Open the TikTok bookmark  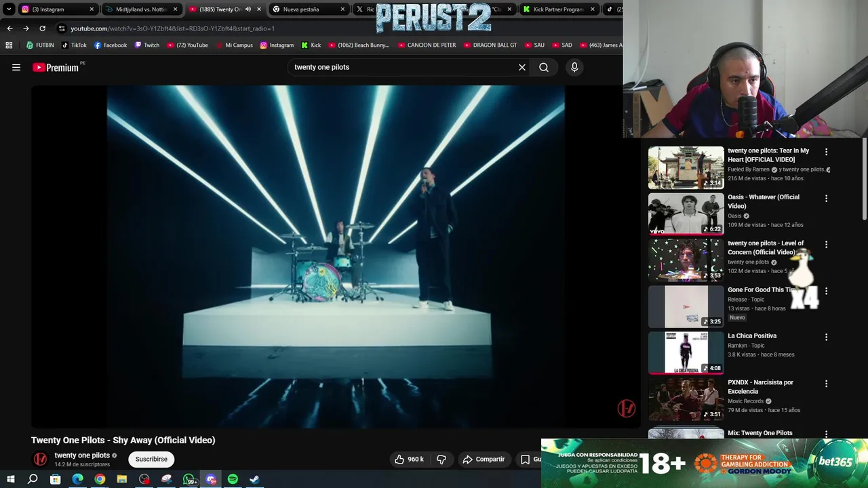click(x=74, y=45)
